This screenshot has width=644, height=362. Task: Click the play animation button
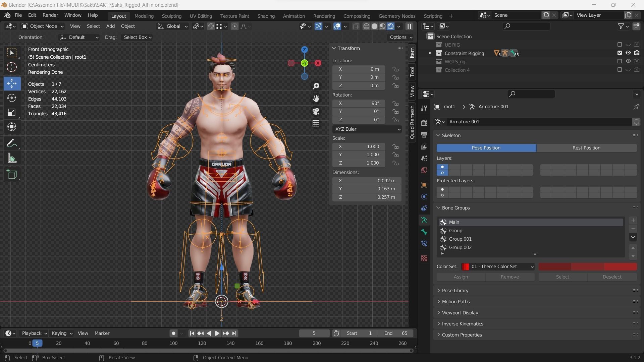[217, 333]
